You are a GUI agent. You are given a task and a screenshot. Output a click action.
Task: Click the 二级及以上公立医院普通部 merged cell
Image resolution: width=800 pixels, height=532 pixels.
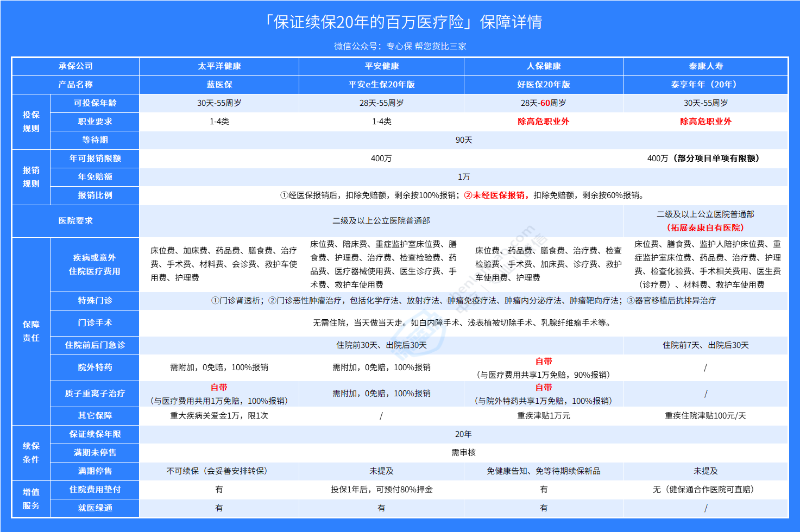[381, 221]
